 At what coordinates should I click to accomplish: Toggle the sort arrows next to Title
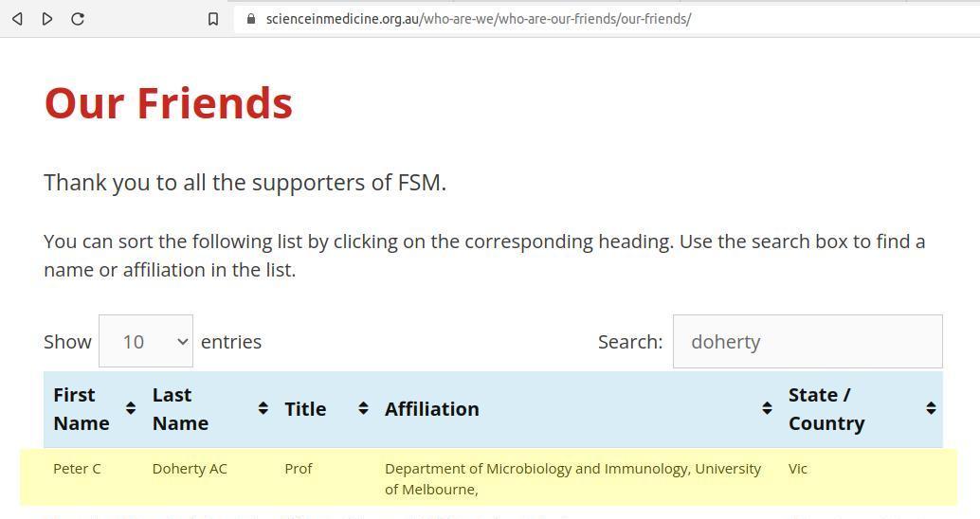pyautogui.click(x=363, y=408)
